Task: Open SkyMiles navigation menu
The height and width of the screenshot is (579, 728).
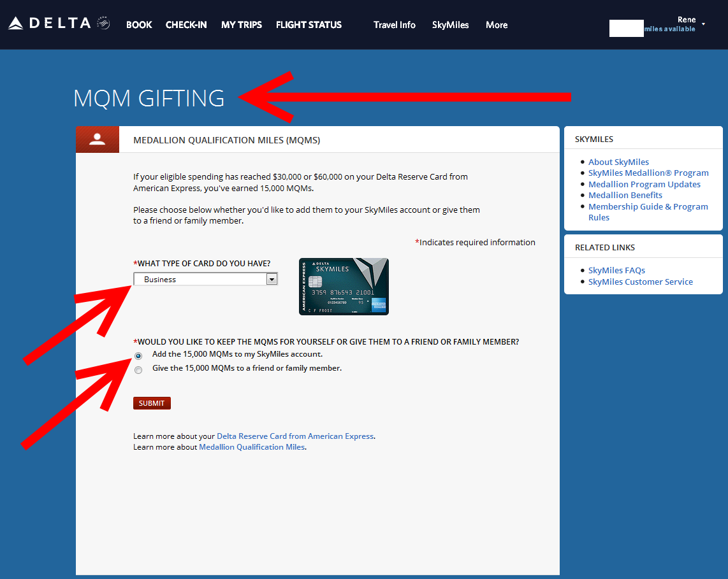Action: point(450,25)
